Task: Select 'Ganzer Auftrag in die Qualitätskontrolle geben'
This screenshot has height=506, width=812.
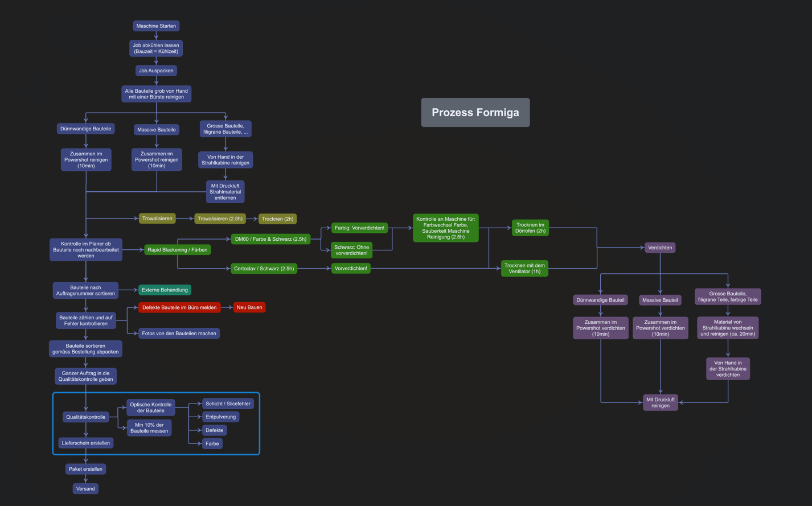Action: [x=86, y=376]
